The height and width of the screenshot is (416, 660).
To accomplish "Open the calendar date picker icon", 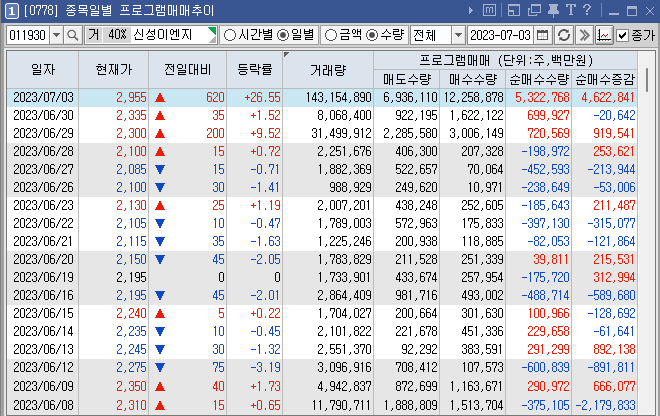I will pyautogui.click(x=543, y=35).
